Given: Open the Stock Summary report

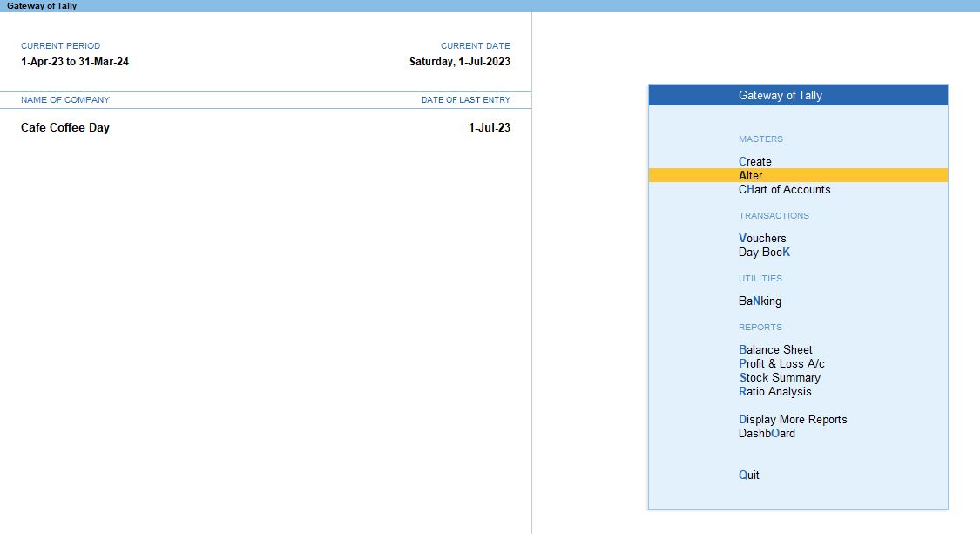Looking at the screenshot, I should [x=780, y=378].
